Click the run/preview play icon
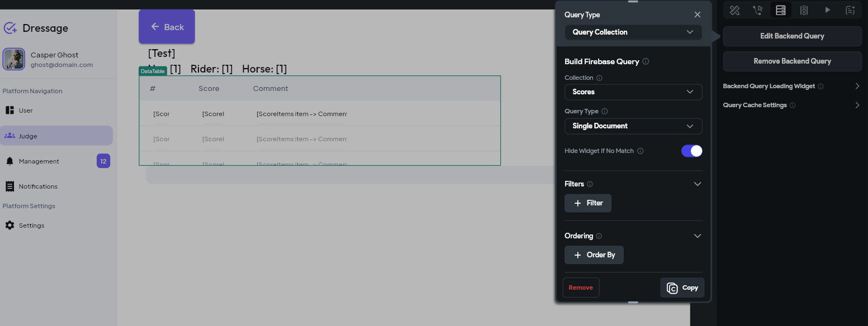The image size is (868, 326). pos(828,9)
